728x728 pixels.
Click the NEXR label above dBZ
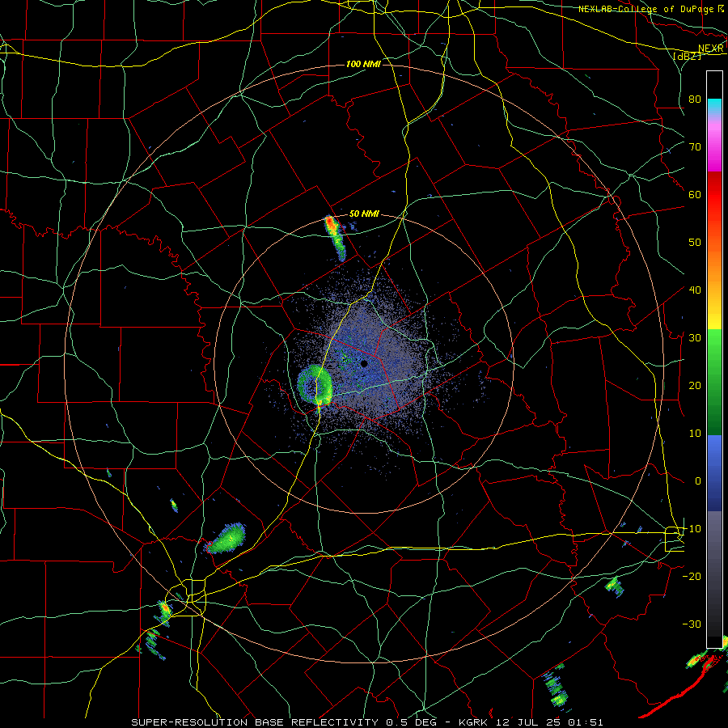click(x=711, y=49)
